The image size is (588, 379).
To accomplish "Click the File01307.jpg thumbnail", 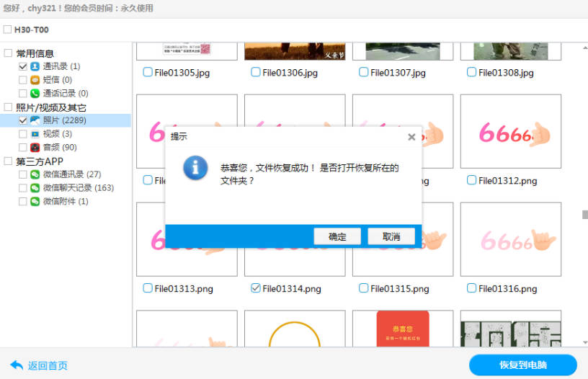I will coord(403,51).
